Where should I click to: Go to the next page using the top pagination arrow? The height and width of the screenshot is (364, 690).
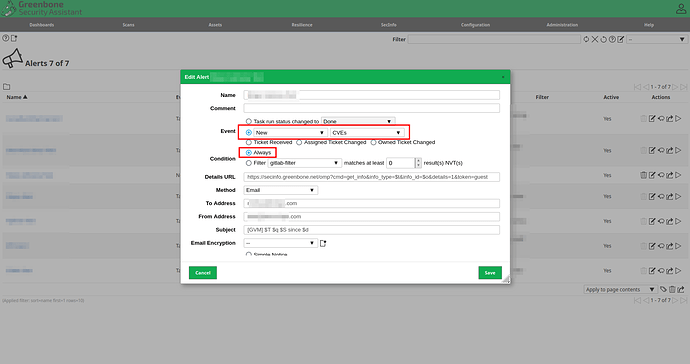(675, 87)
